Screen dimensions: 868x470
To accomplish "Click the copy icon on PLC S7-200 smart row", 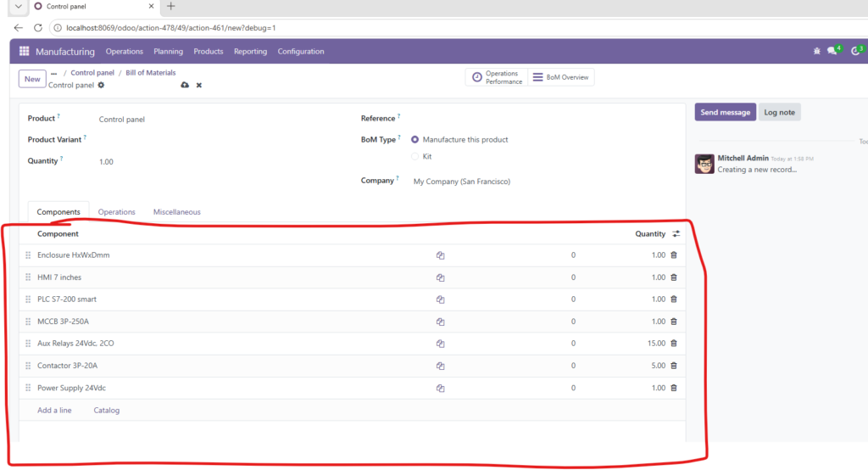I will pos(441,299).
